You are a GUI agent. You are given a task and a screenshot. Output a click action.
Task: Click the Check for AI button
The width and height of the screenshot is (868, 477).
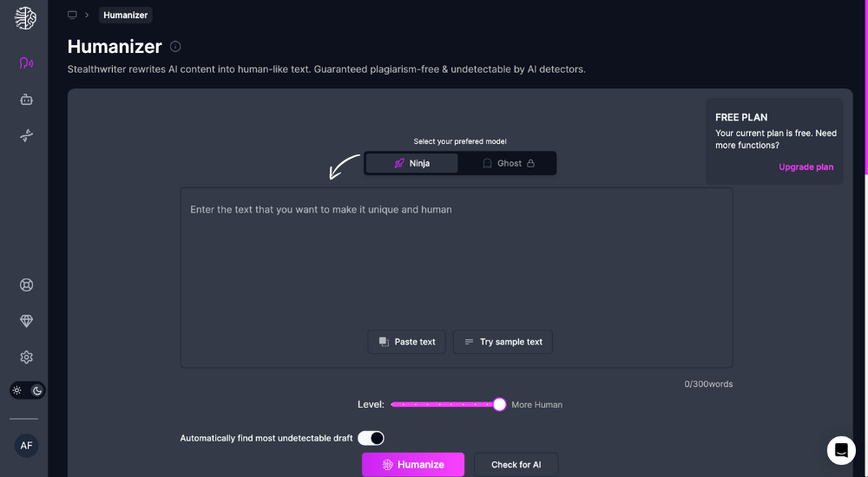516,465
